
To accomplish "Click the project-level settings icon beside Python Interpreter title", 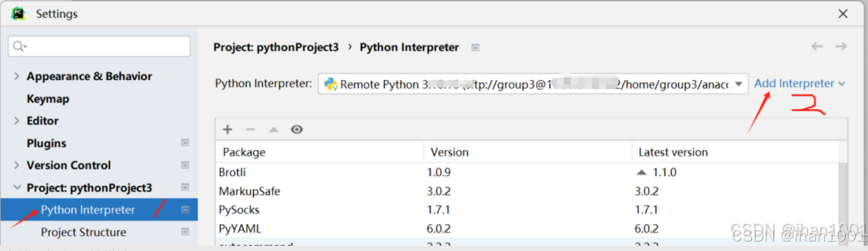I will tap(476, 48).
